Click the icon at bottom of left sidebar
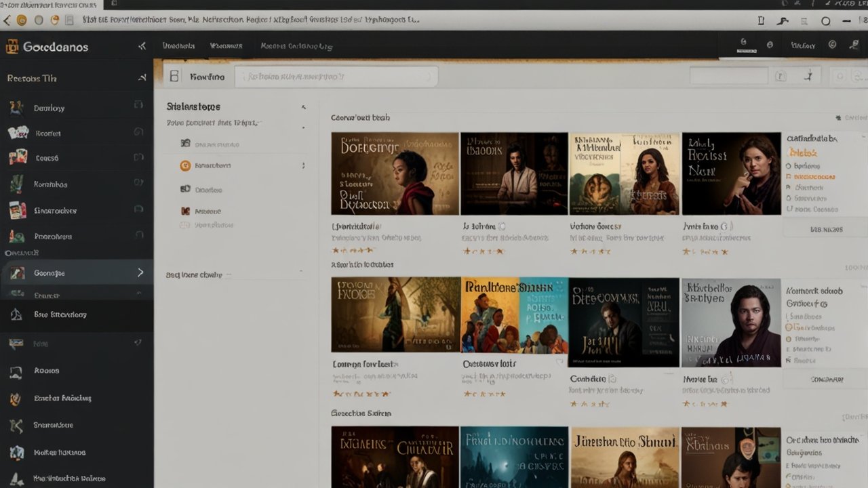Screen dimensions: 868x488 tap(15, 479)
